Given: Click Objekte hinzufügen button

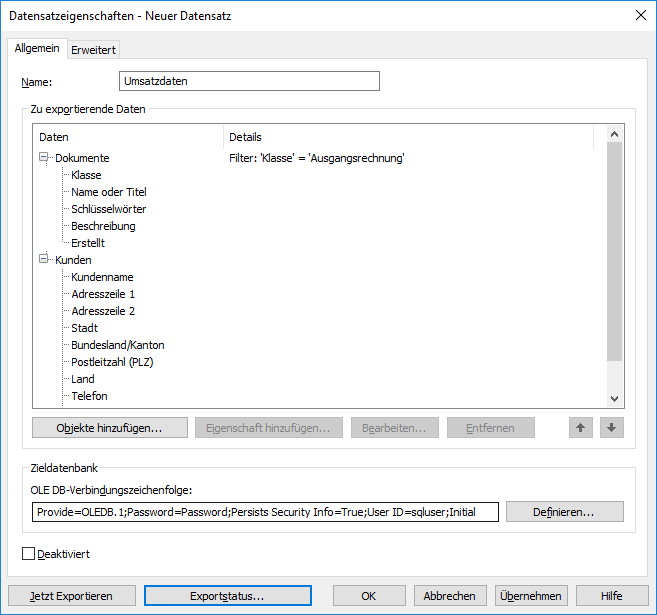Looking at the screenshot, I should (x=110, y=428).
